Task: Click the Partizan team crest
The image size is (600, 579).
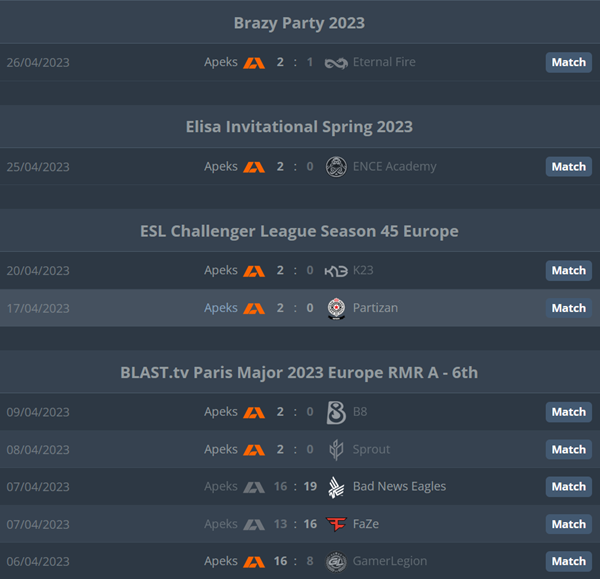Action: click(336, 308)
